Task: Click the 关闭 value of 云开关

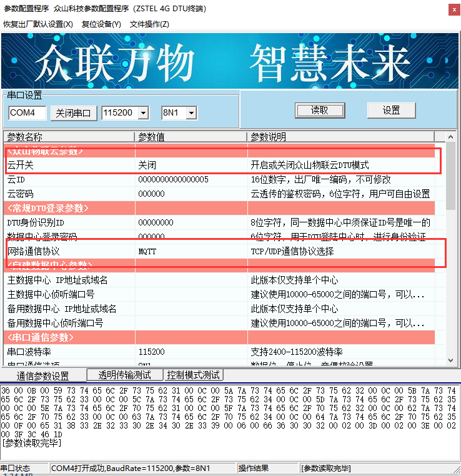Action: pos(147,165)
